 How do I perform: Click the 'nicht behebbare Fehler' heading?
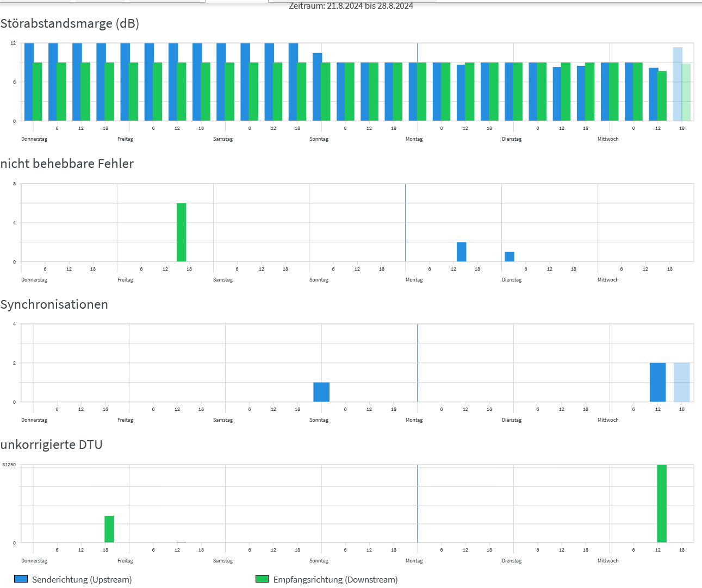(67, 164)
